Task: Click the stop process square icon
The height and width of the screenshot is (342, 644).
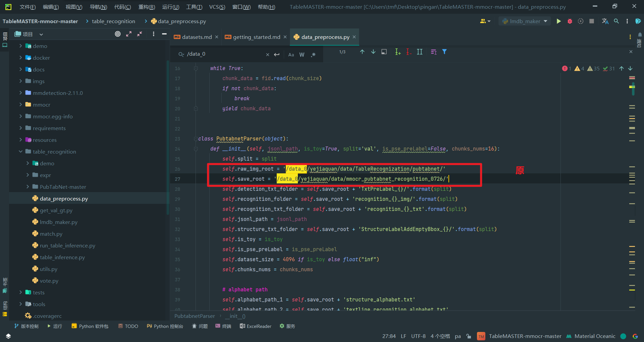Action: pos(592,21)
